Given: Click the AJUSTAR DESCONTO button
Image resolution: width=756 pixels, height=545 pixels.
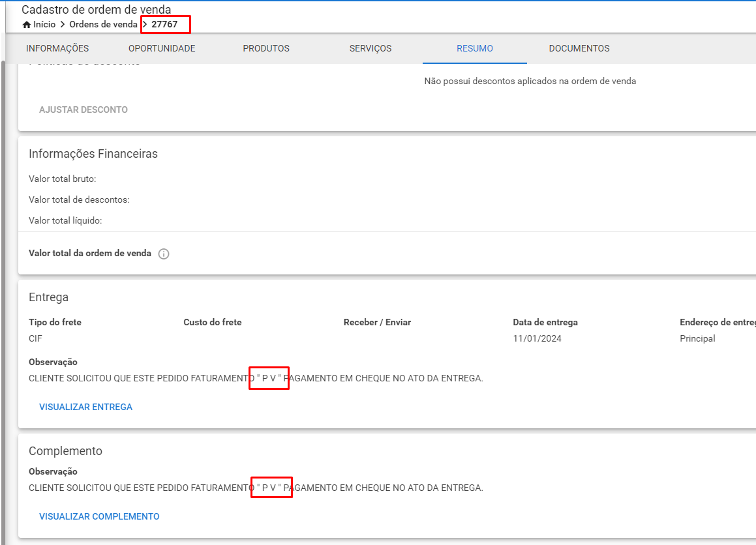Looking at the screenshot, I should coord(83,110).
